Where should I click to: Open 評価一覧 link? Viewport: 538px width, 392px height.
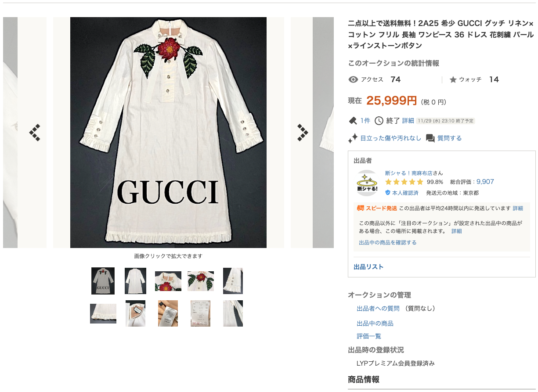(369, 336)
